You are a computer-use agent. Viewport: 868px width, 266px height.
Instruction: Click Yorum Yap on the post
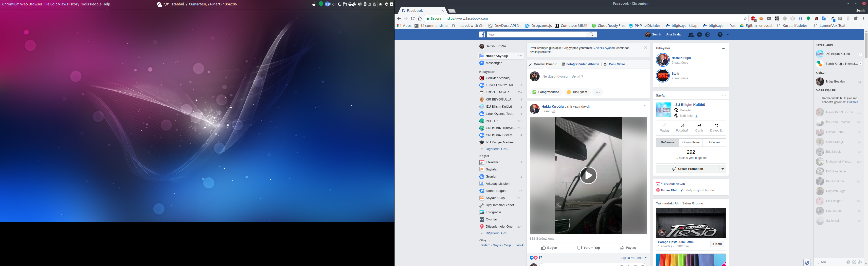click(588, 248)
